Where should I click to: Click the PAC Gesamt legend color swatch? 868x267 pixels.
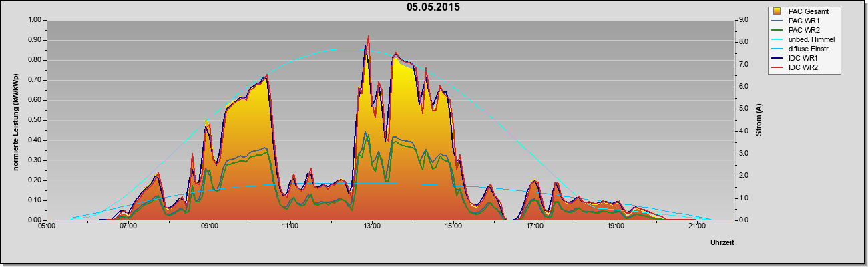(x=778, y=11)
